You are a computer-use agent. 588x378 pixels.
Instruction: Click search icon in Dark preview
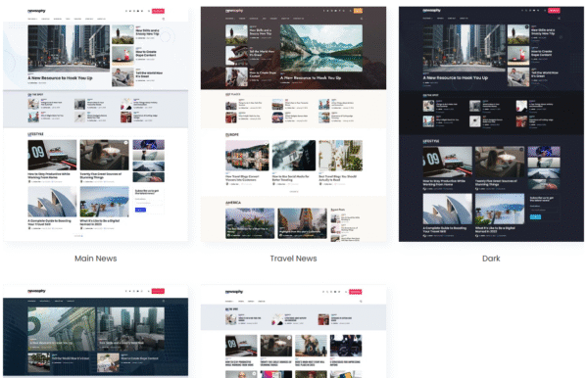(559, 18)
